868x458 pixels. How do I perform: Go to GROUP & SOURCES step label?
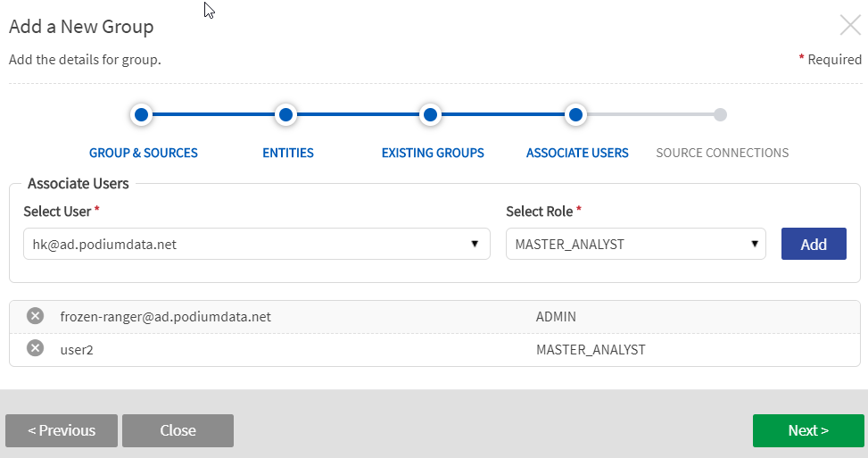pyautogui.click(x=144, y=153)
